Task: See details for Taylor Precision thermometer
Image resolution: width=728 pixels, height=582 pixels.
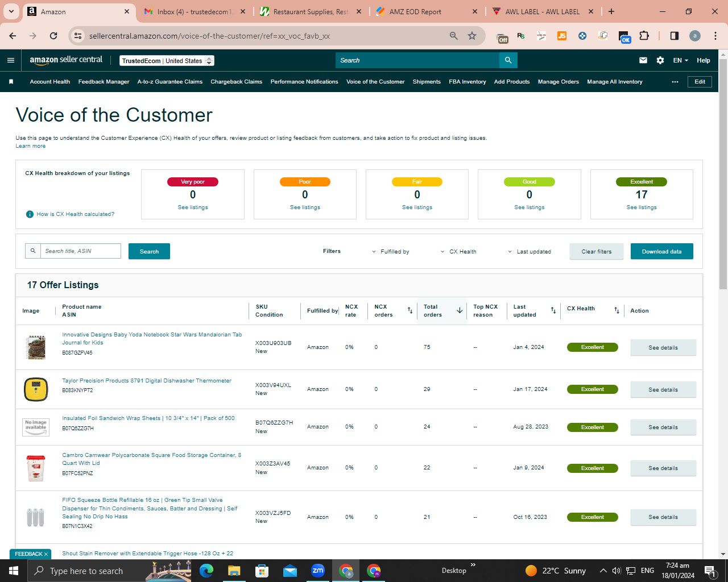Action: [x=663, y=390]
